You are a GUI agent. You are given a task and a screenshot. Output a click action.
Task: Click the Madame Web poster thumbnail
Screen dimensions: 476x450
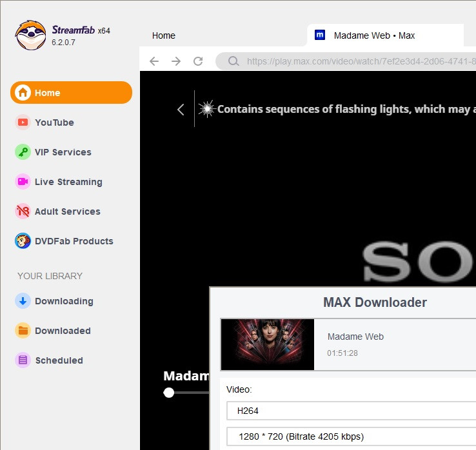pyautogui.click(x=268, y=344)
